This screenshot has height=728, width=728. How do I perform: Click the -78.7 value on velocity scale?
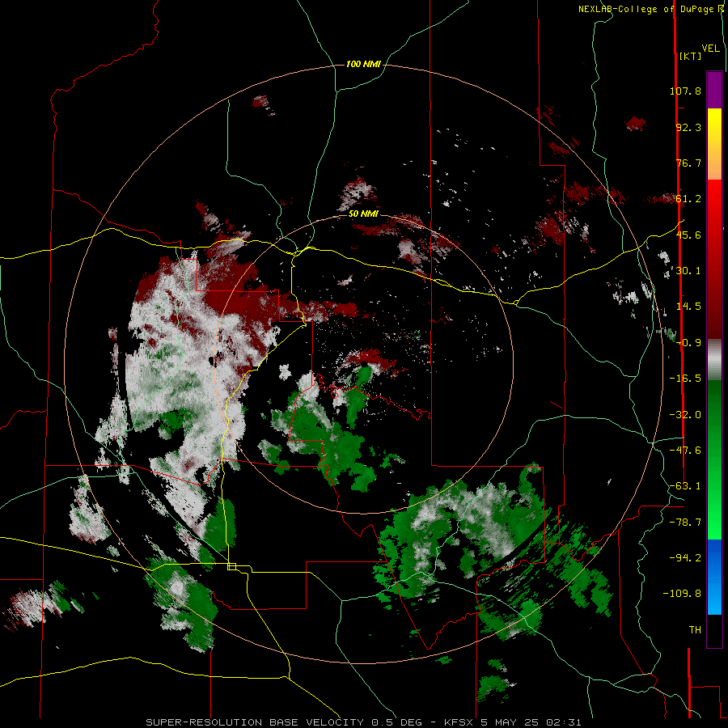coord(685,523)
